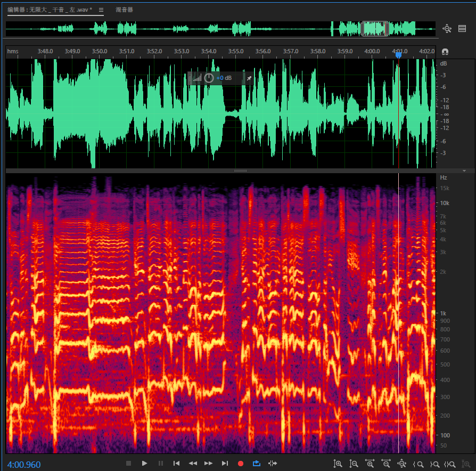The height and width of the screenshot is (471, 476).
Task: Click the volume adjustment knob on HUD
Action: pos(209,78)
